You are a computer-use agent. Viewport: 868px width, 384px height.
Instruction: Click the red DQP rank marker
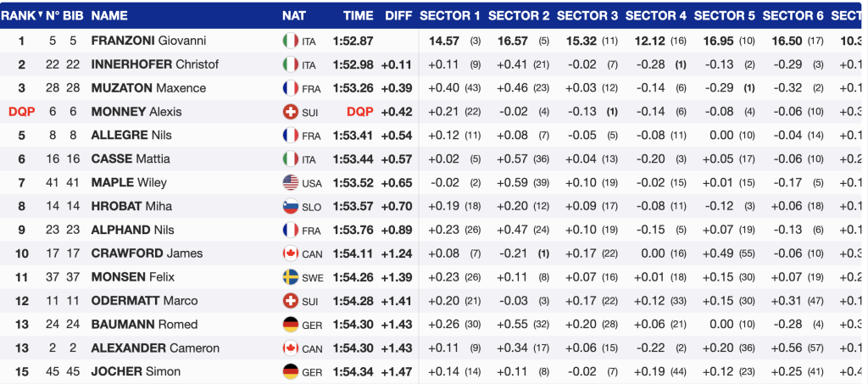click(x=22, y=112)
